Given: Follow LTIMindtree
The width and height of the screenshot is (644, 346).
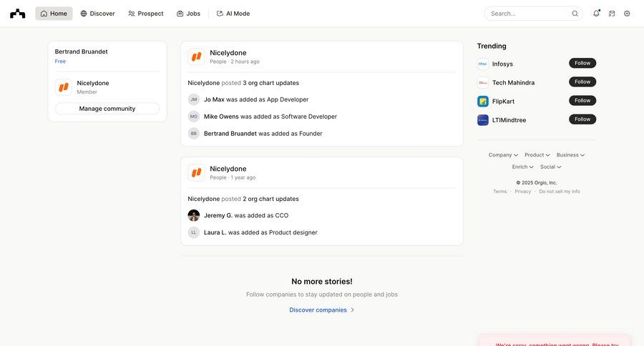Looking at the screenshot, I should (x=582, y=119).
